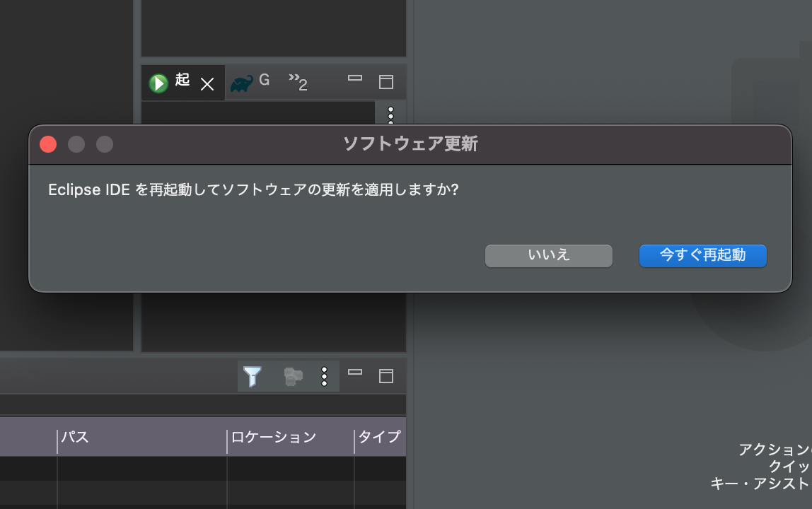This screenshot has width=812, height=509.
Task: Maximize the problems panel
Action: 385,376
